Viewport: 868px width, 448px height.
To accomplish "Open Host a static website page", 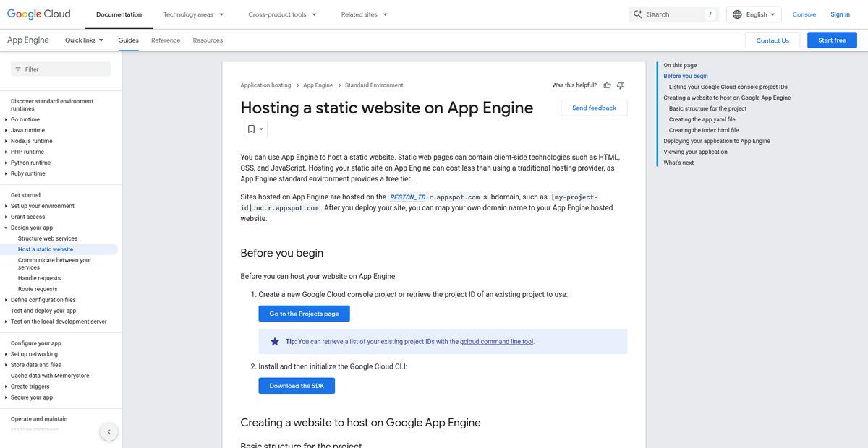I will tap(46, 249).
